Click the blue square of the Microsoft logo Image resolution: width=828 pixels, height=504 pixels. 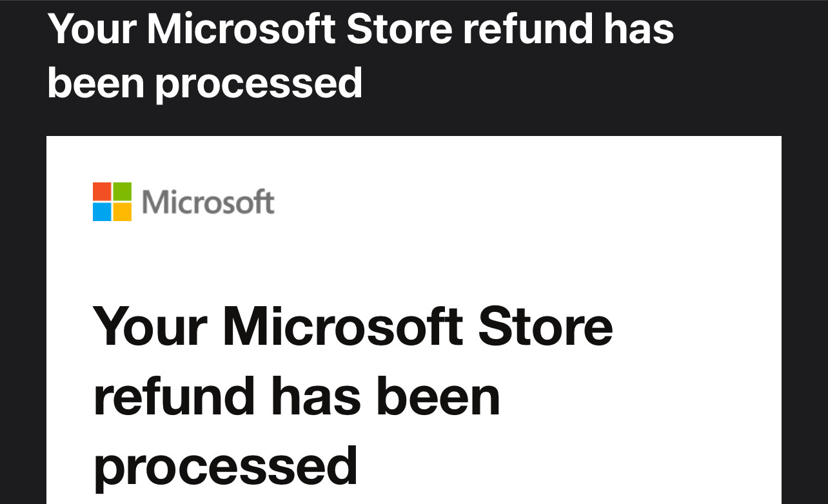[102, 212]
